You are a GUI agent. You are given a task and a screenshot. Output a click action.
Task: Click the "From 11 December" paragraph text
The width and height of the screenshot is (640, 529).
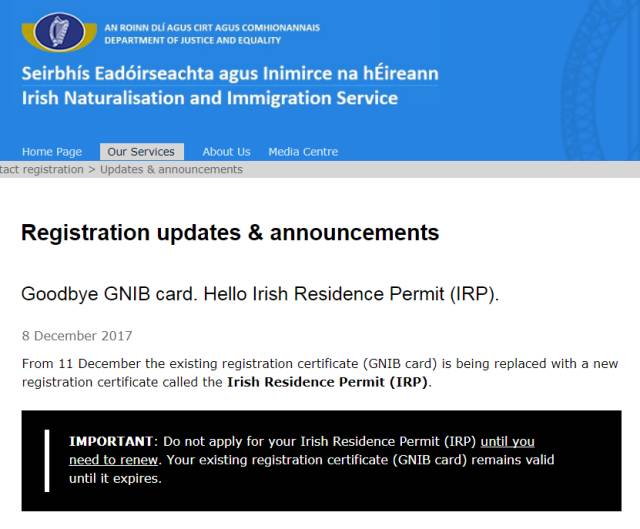(x=300, y=364)
